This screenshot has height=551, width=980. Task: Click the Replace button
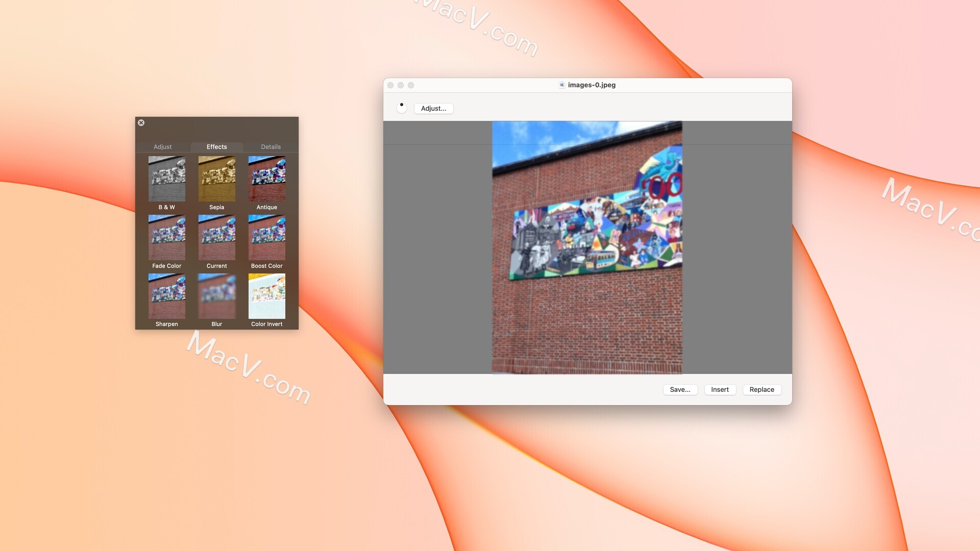click(x=761, y=389)
